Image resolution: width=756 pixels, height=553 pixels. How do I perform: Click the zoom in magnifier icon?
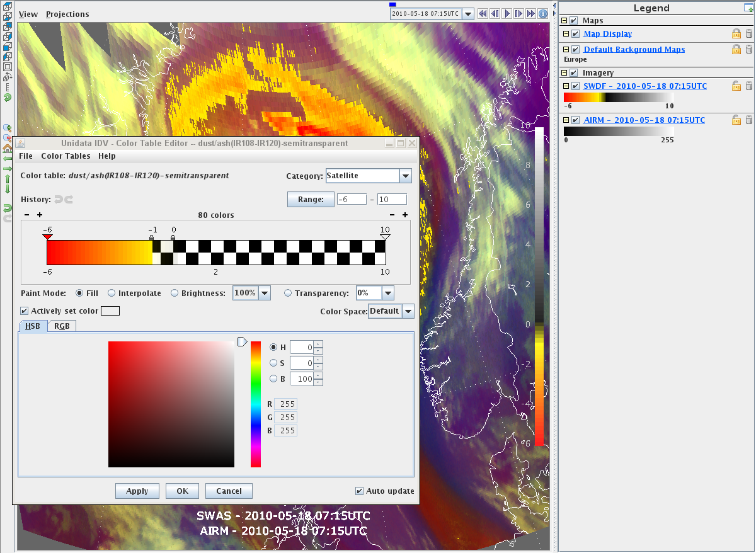(x=8, y=127)
